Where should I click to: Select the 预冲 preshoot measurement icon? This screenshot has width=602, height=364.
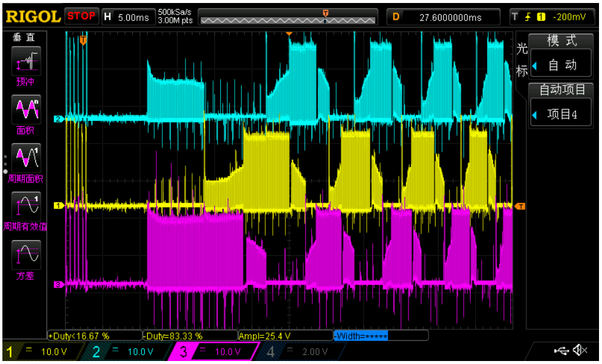click(26, 62)
